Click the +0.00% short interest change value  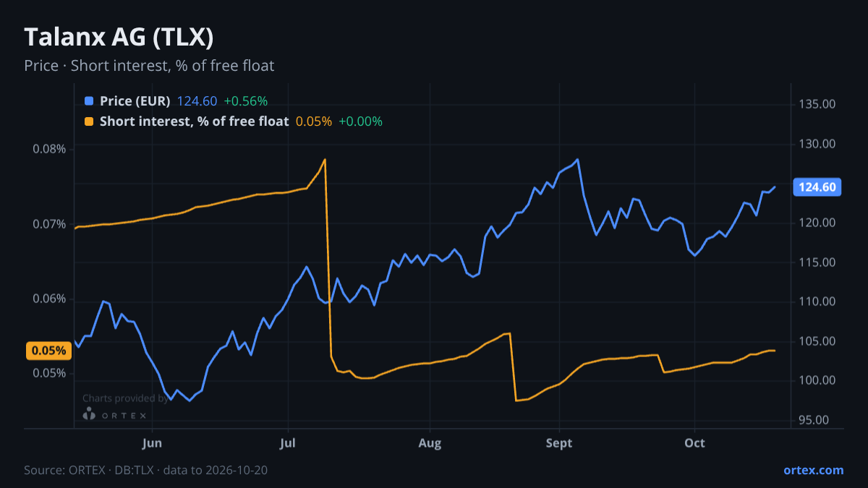tap(360, 121)
